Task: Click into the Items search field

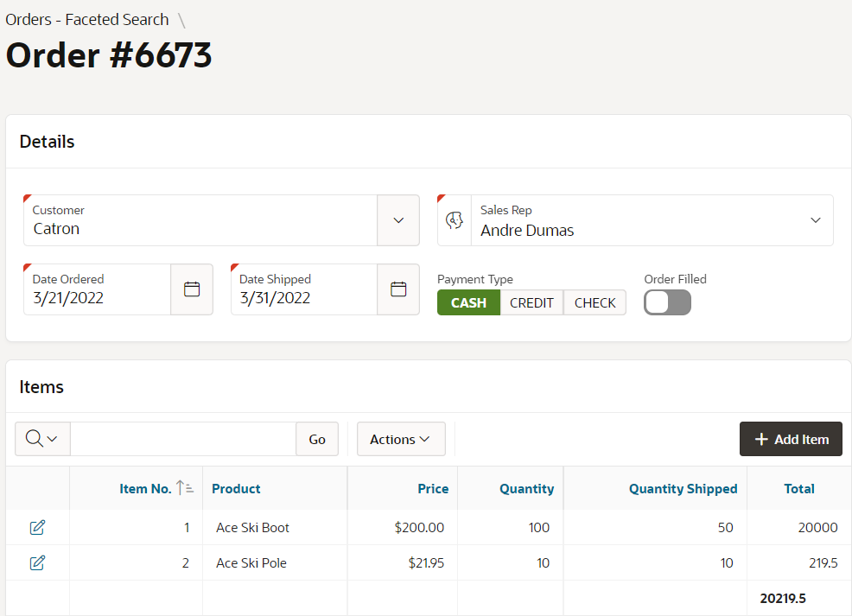Action: click(x=183, y=439)
